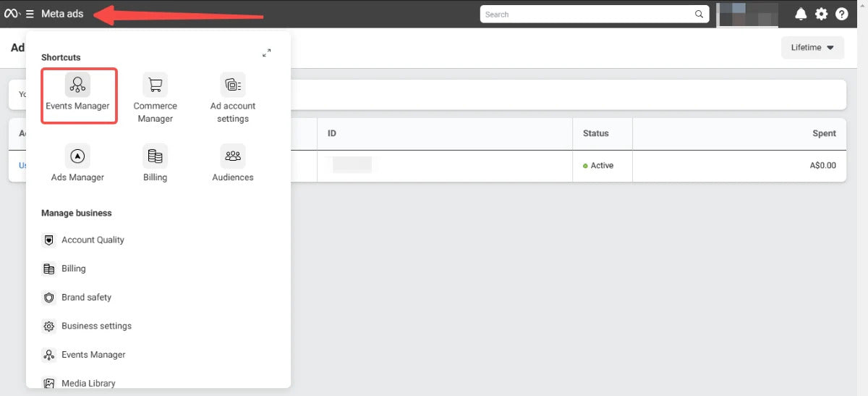The height and width of the screenshot is (396, 868).
Task: Click into the Search field
Action: click(594, 14)
